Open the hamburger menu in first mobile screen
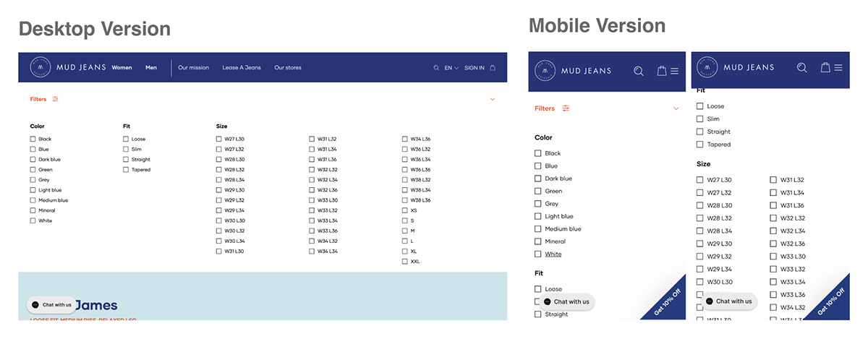This screenshot has width=868, height=339. [674, 71]
